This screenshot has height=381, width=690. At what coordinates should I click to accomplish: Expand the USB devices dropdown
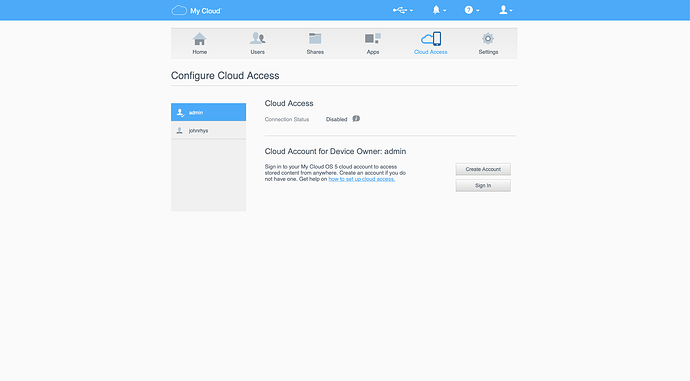403,10
